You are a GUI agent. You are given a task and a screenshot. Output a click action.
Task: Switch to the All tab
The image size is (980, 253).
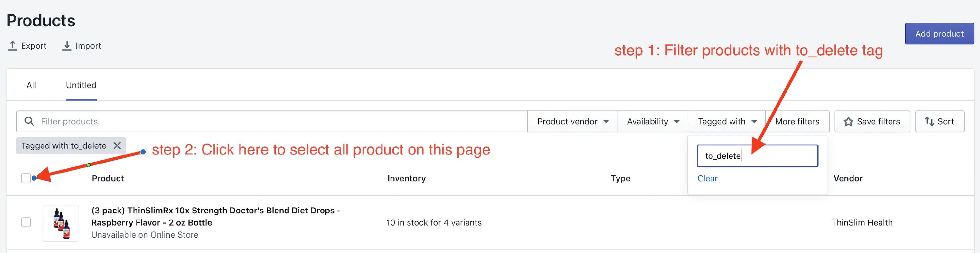(x=31, y=85)
